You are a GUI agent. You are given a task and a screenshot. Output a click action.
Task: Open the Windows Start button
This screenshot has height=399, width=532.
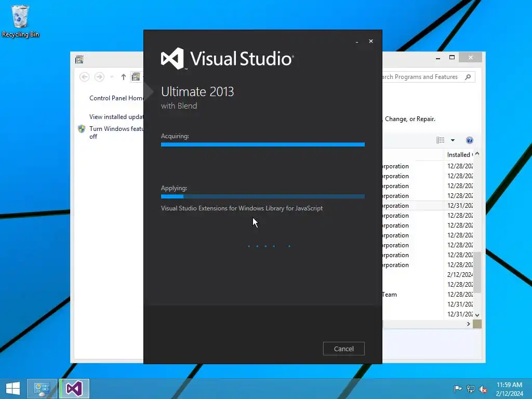13,389
